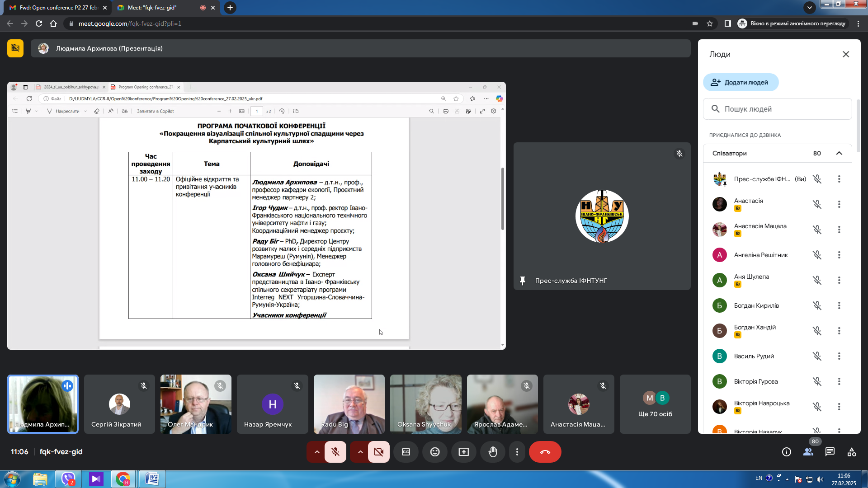Screen dimensions: 868x488
Task: Open the emoji reactions button
Action: (435, 452)
